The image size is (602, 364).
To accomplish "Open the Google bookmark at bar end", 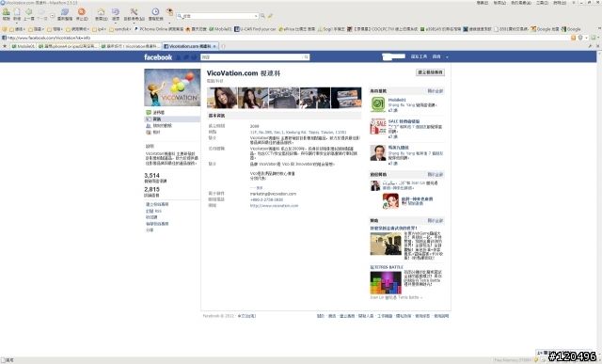I will click(571, 29).
